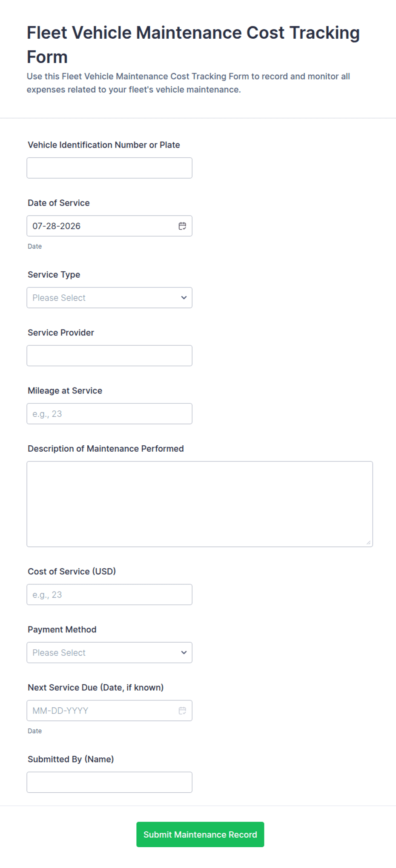
Task: Submit Maintenance Record button
Action: 200,834
